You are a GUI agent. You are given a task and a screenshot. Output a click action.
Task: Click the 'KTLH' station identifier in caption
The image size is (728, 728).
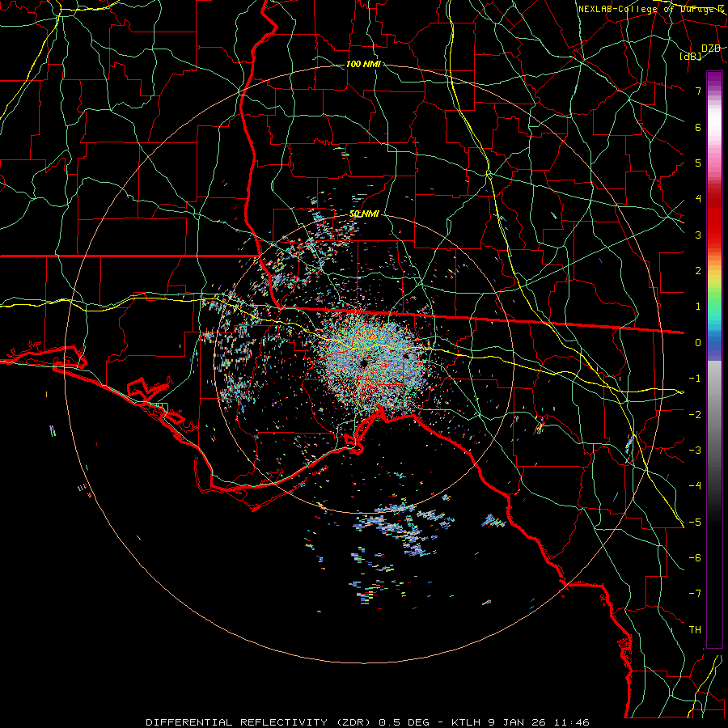466,722
